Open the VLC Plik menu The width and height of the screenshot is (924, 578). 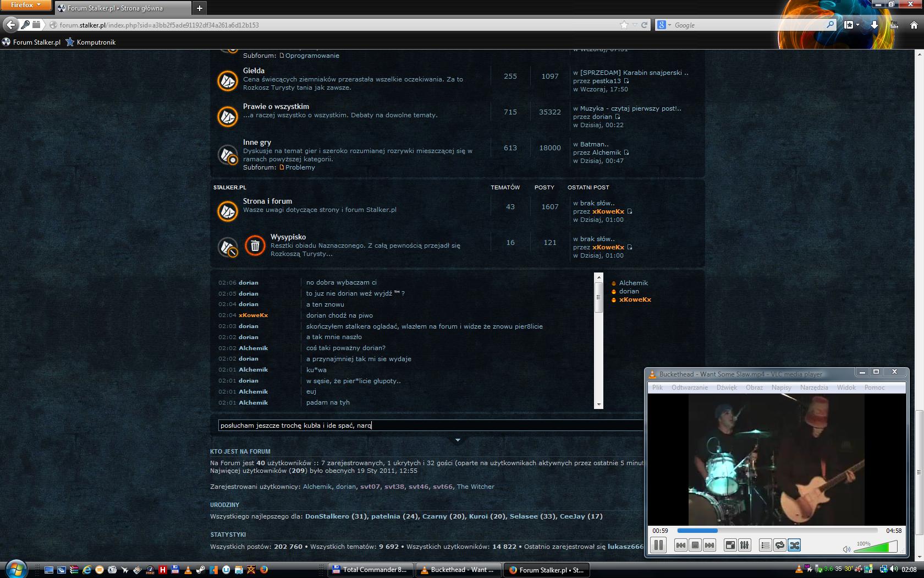pyautogui.click(x=657, y=388)
